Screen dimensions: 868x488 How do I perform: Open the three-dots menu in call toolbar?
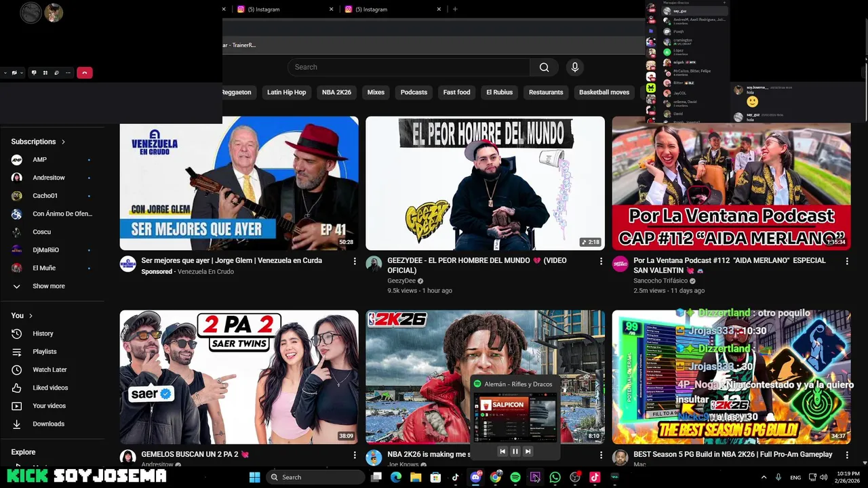tap(68, 73)
